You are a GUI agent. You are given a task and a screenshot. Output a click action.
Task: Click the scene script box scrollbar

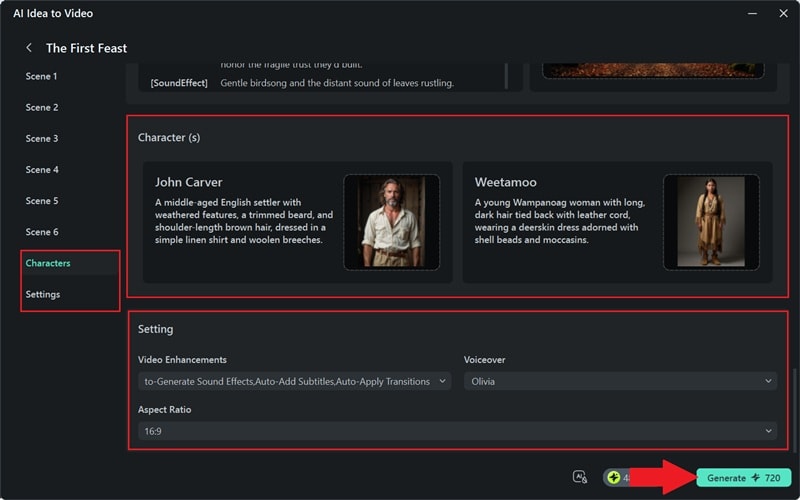click(506, 76)
